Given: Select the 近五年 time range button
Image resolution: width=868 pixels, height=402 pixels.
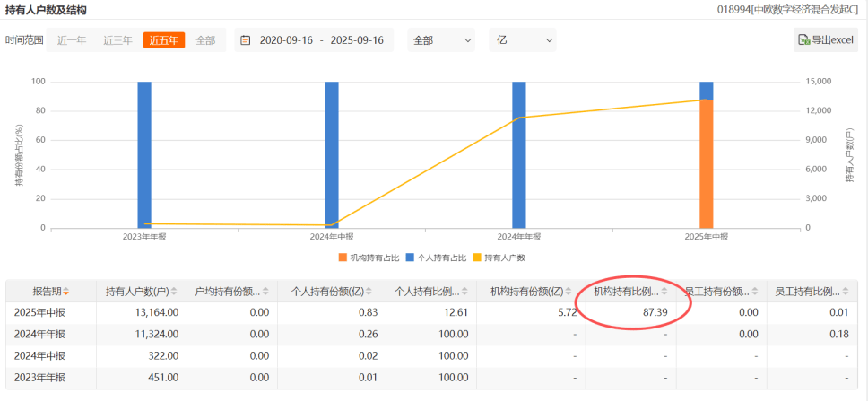Looking at the screenshot, I should pos(163,40).
